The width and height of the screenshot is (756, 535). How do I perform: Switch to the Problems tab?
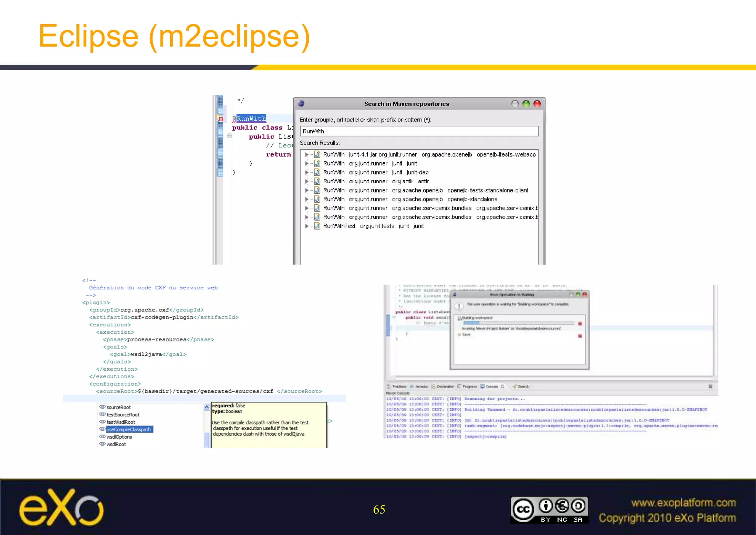point(397,386)
